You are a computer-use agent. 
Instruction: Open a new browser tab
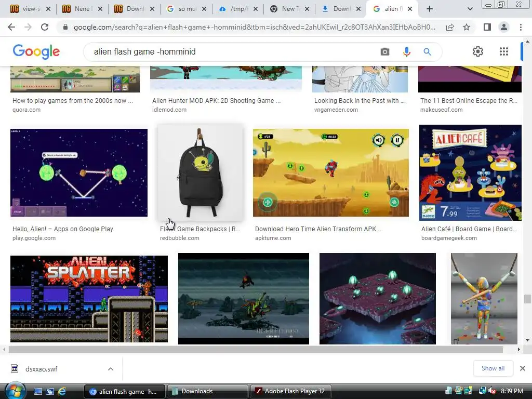(x=430, y=9)
